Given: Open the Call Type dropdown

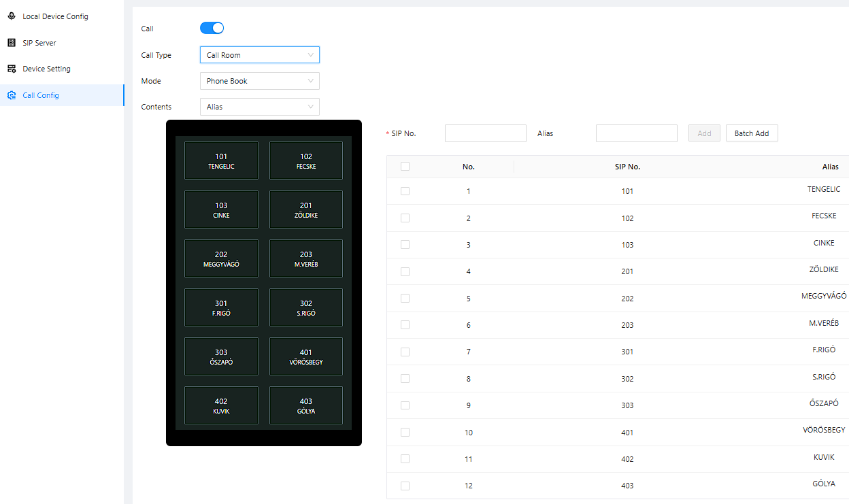Looking at the screenshot, I should point(259,55).
